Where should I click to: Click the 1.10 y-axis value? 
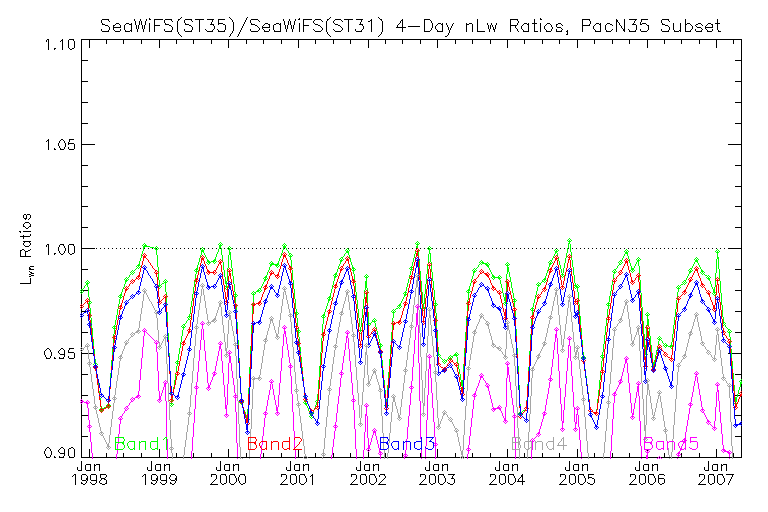tap(60, 45)
